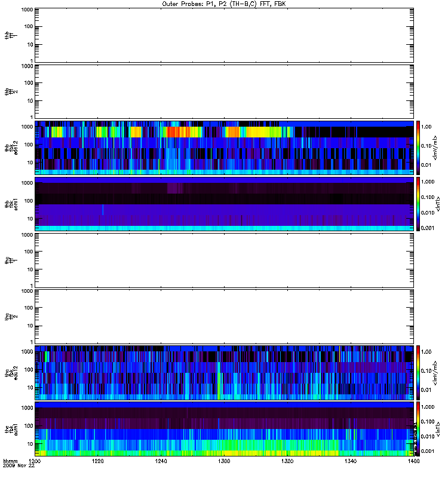The image size is (448, 478).
Task: Click the yellow vertical line in thc fbk edc12 panel
Action: (x=340, y=354)
